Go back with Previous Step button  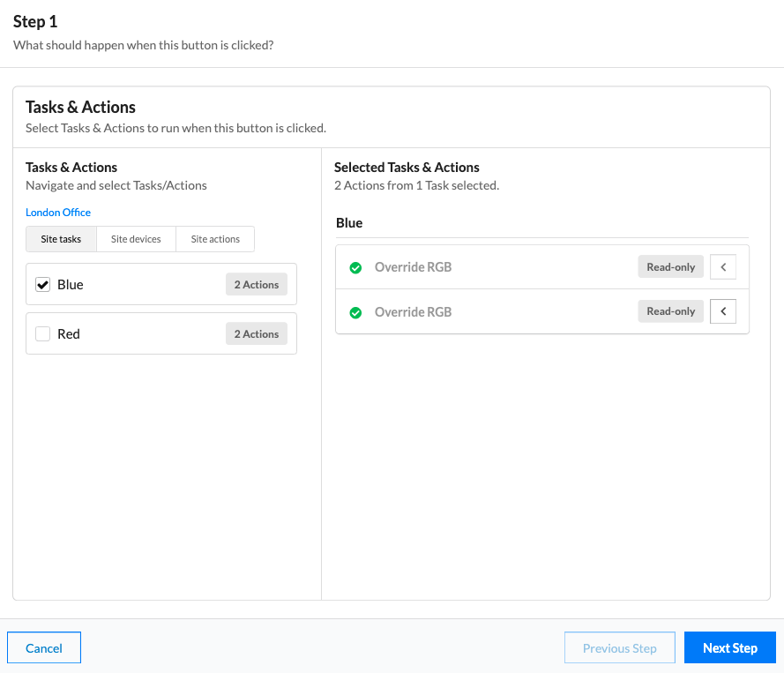pos(619,648)
